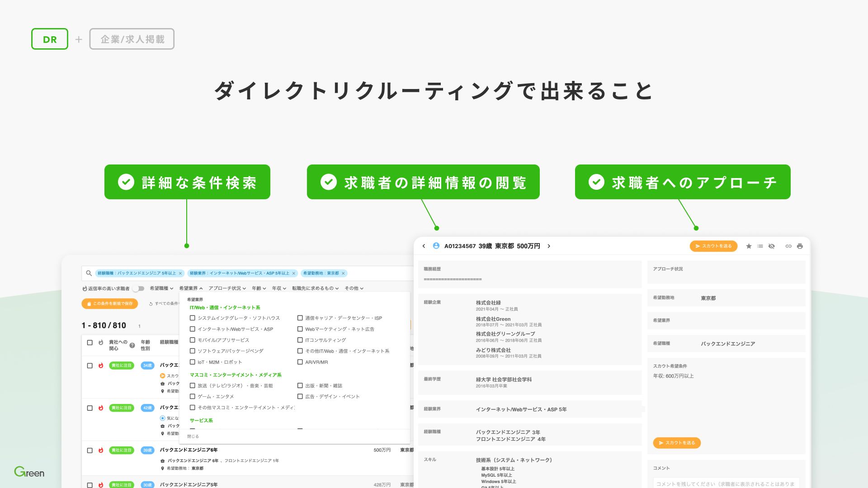
Task: Check Webマーケティング・ネット広告
Action: tap(300, 329)
